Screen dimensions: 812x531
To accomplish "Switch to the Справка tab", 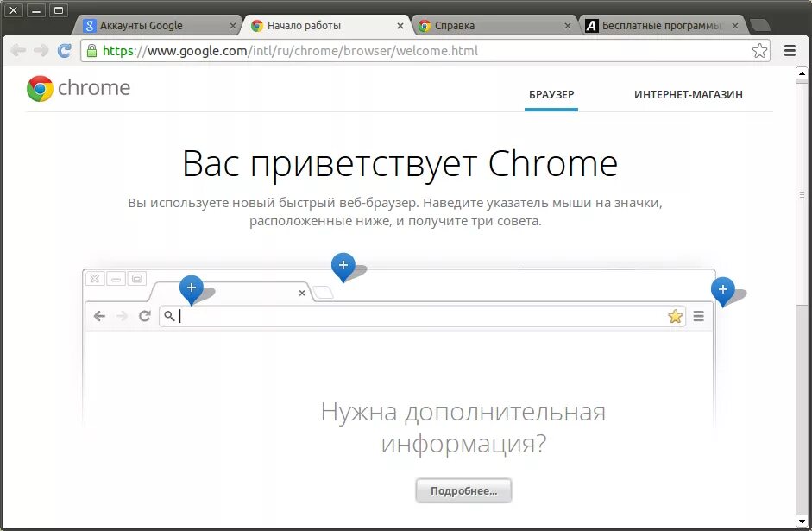I will (x=494, y=25).
